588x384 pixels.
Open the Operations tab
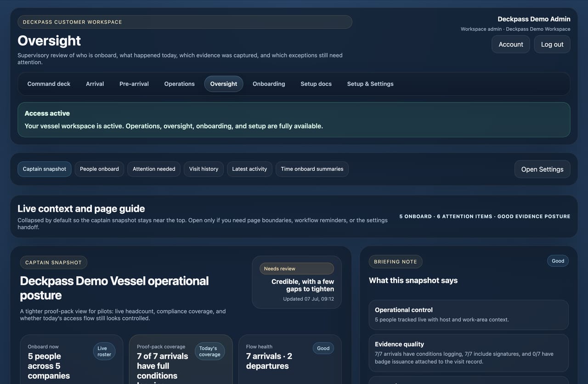point(180,84)
